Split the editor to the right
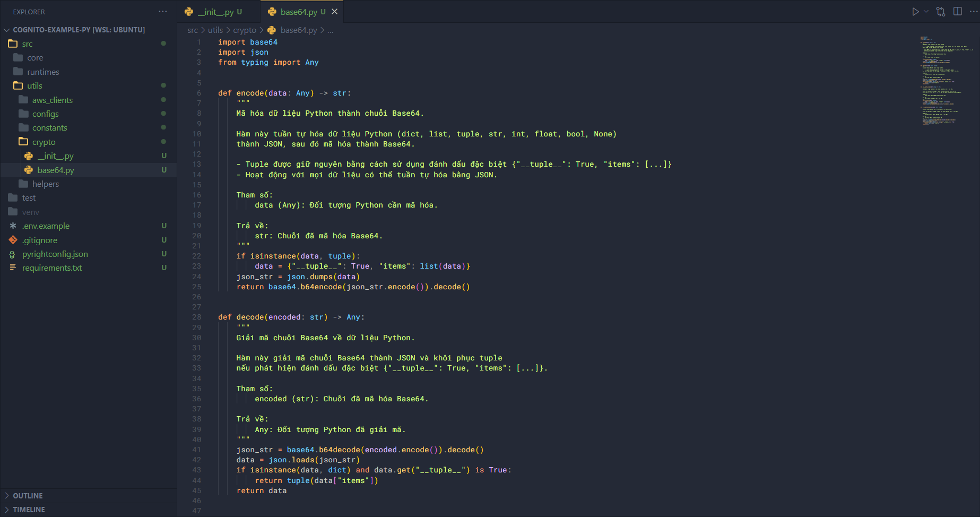 (958, 12)
